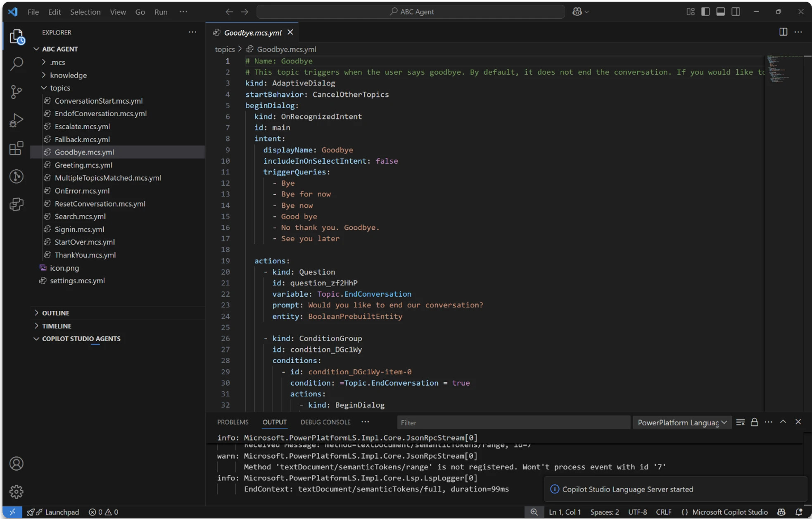
Task: Maximize the panel with chevron up
Action: pyautogui.click(x=783, y=422)
